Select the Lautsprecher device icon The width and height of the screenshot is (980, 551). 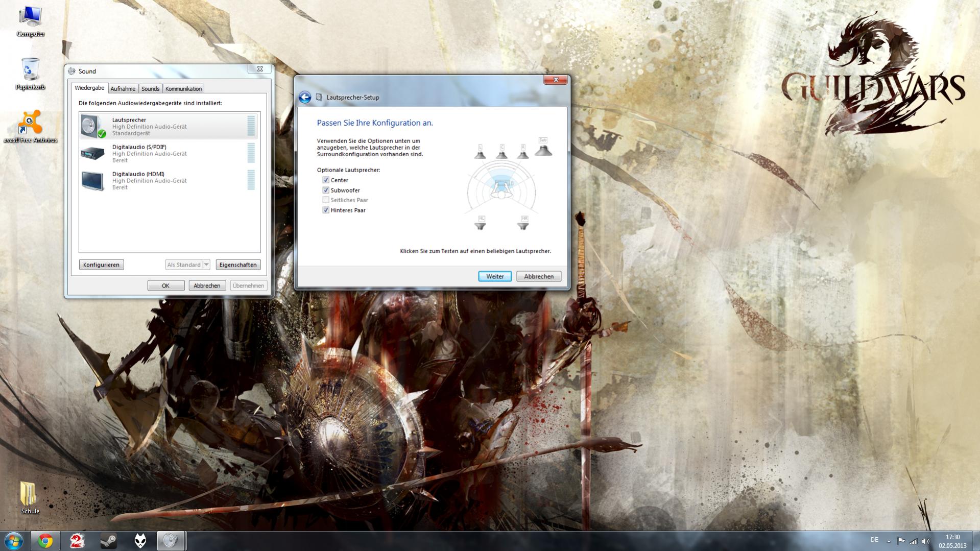[x=93, y=126]
